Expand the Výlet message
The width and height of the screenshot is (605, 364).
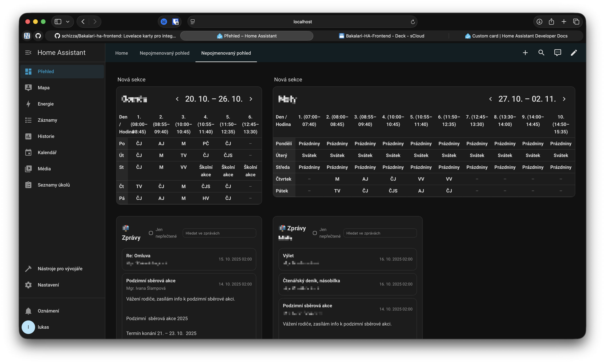click(347, 259)
